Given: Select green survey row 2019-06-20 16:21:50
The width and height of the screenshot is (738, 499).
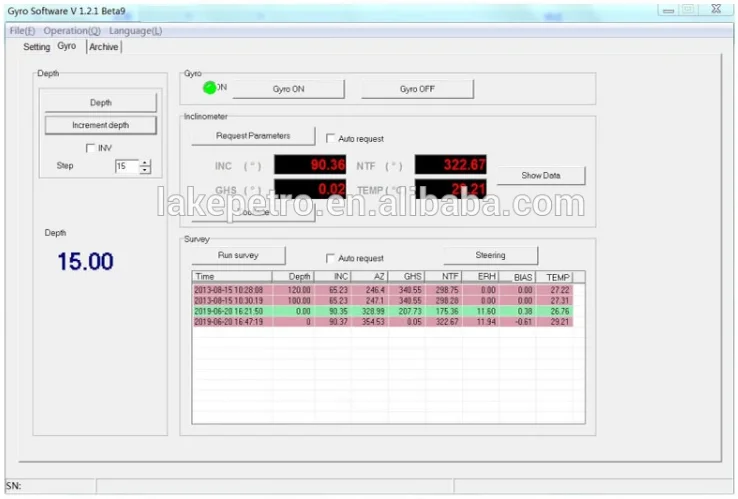Looking at the screenshot, I should pos(383,311).
